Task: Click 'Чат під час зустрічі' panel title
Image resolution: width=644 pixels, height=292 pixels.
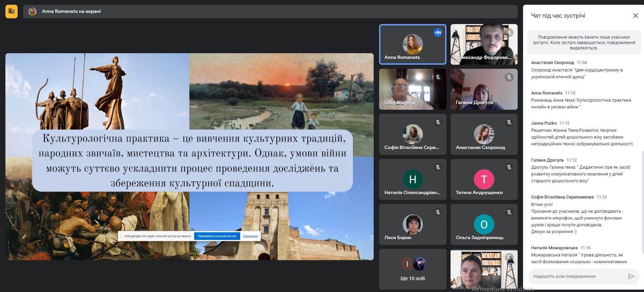Action: pyautogui.click(x=558, y=16)
